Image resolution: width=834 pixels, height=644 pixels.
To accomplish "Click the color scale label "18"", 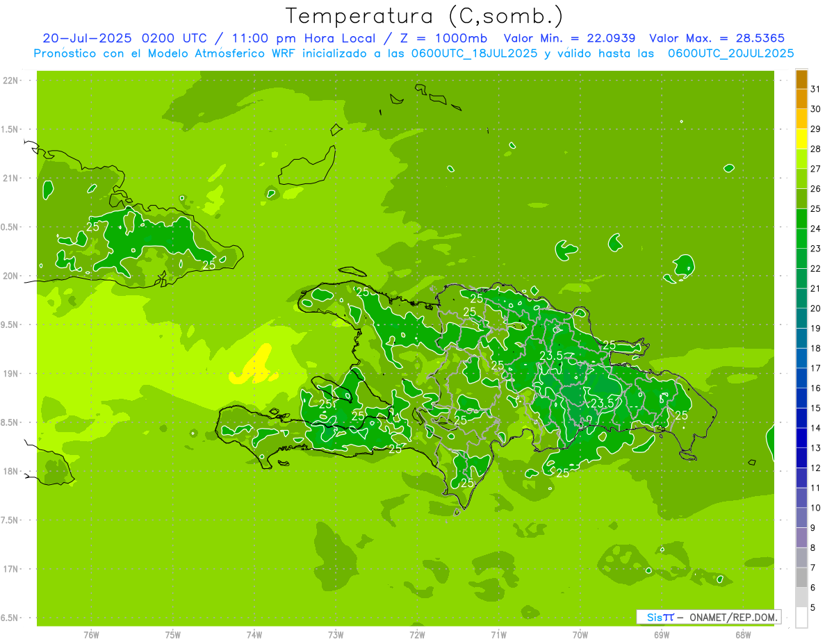I will (x=815, y=348).
